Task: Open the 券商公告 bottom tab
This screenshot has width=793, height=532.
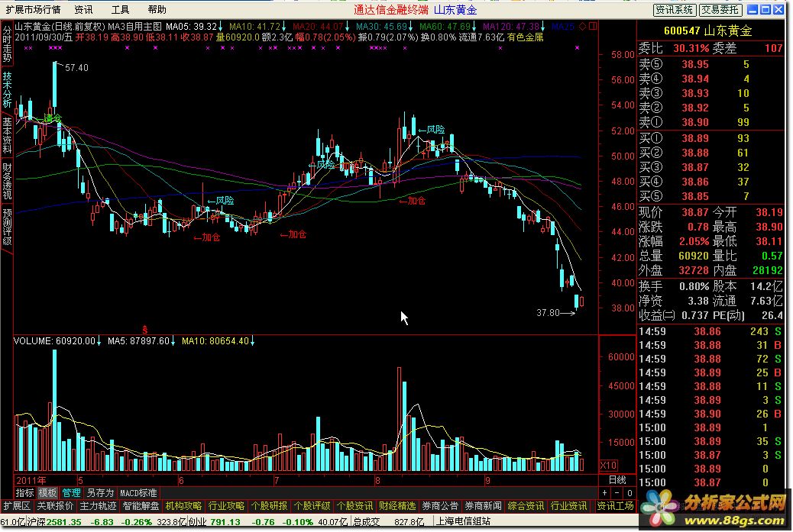Action: pos(440,506)
